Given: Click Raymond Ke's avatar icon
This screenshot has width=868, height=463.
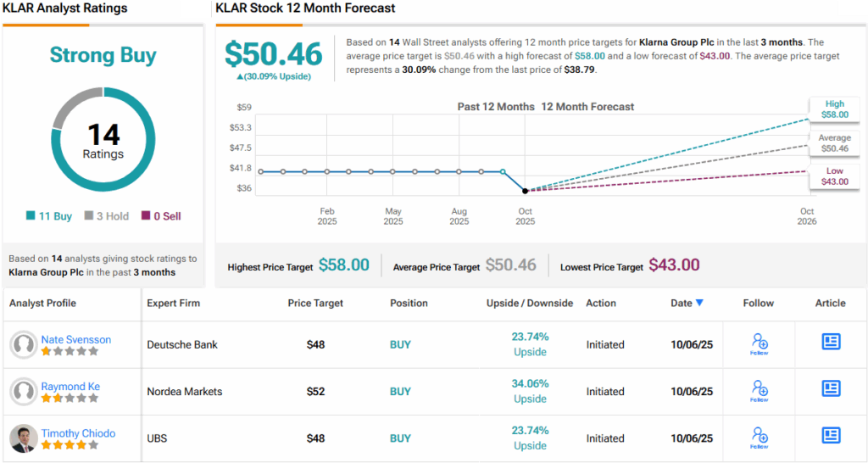Looking at the screenshot, I should tap(24, 392).
